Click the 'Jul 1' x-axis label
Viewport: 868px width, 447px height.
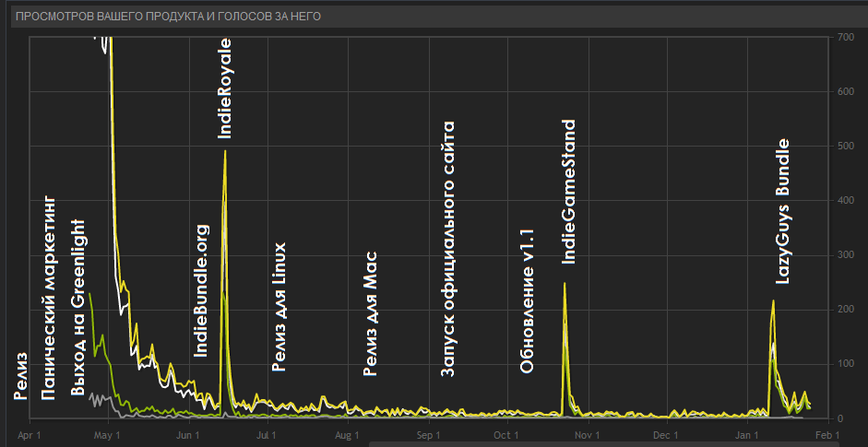coord(268,435)
